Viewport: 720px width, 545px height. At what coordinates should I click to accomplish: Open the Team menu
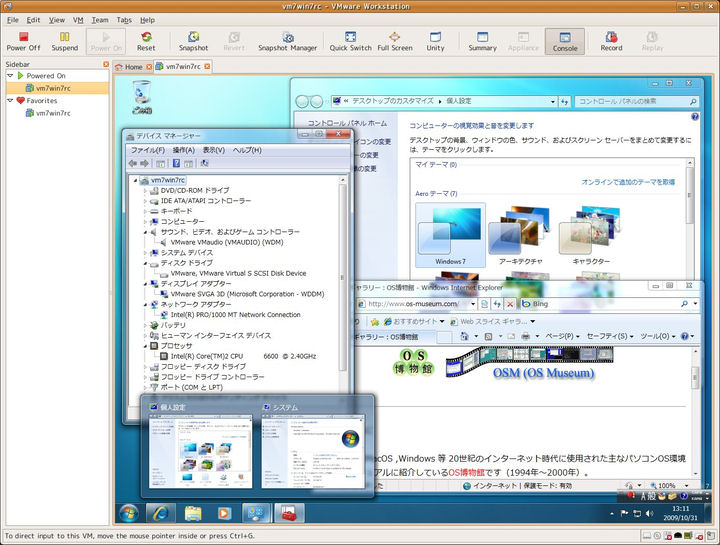(100, 20)
